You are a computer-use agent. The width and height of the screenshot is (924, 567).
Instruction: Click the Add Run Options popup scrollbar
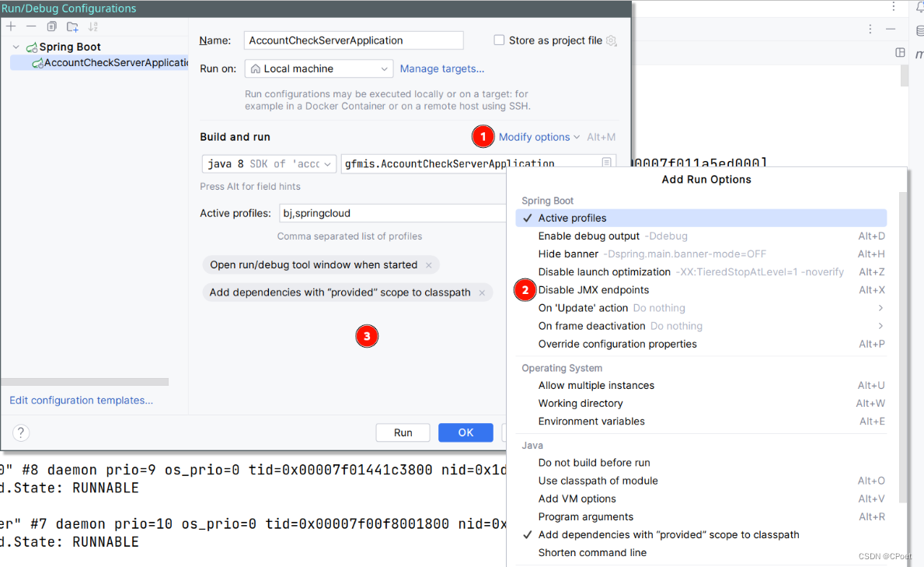pyautogui.click(x=902, y=348)
